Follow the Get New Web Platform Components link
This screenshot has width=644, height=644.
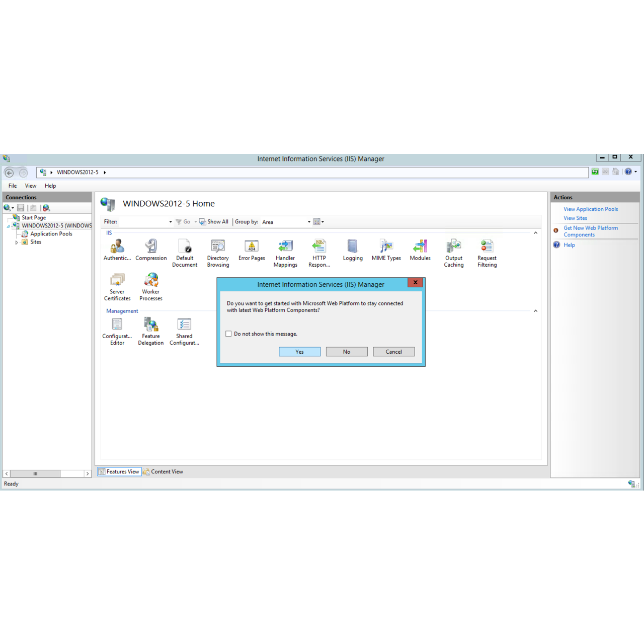[591, 230]
